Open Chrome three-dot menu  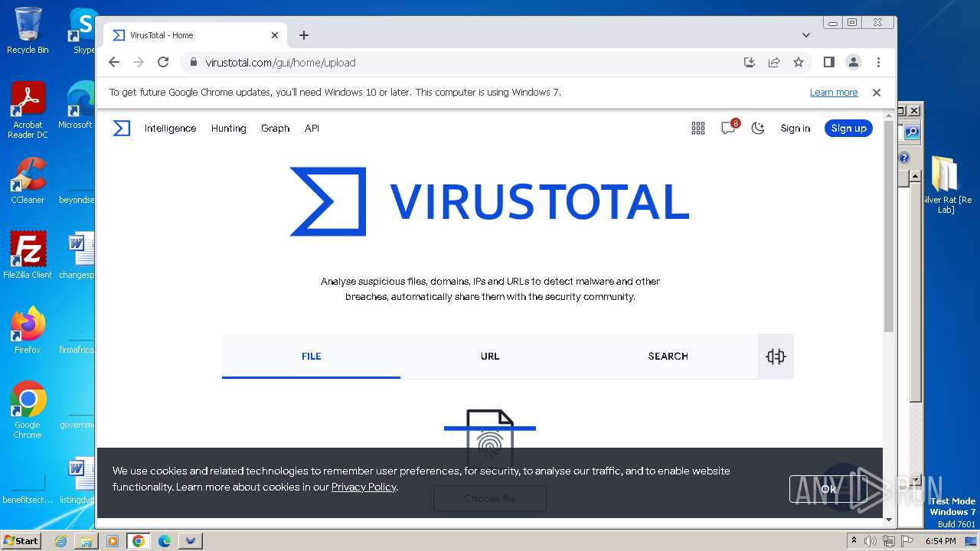(x=878, y=62)
